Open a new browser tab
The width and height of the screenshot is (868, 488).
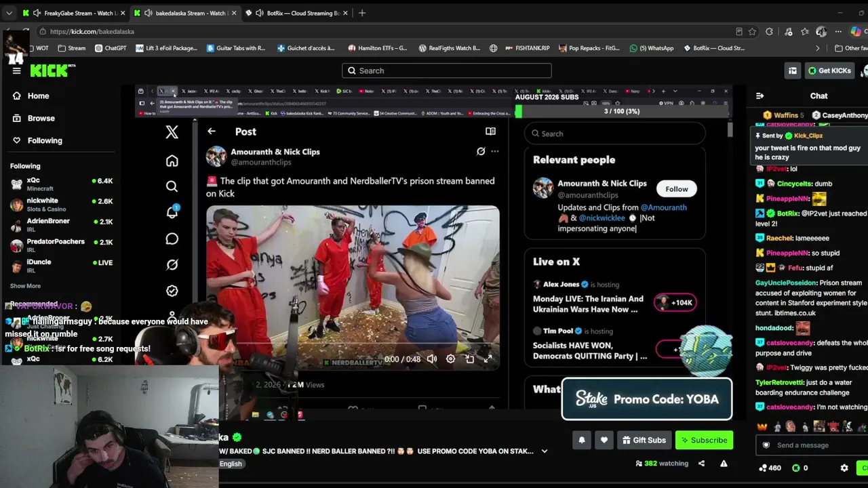tap(362, 13)
